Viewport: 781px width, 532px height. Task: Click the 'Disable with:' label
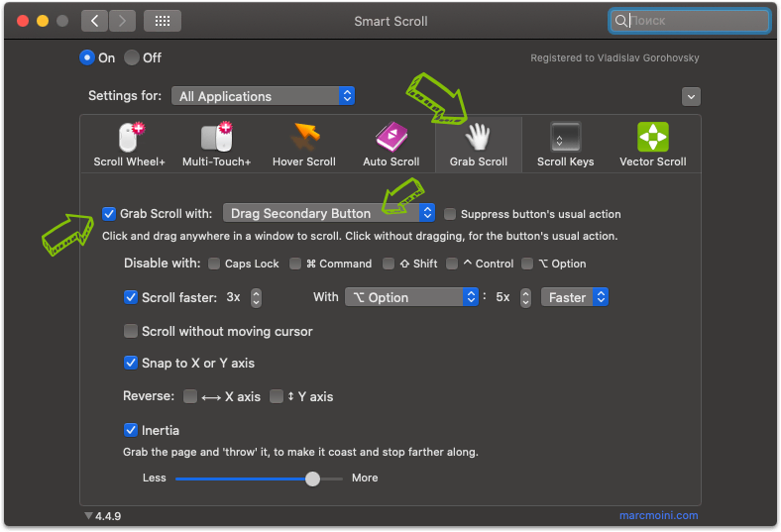[x=163, y=264]
